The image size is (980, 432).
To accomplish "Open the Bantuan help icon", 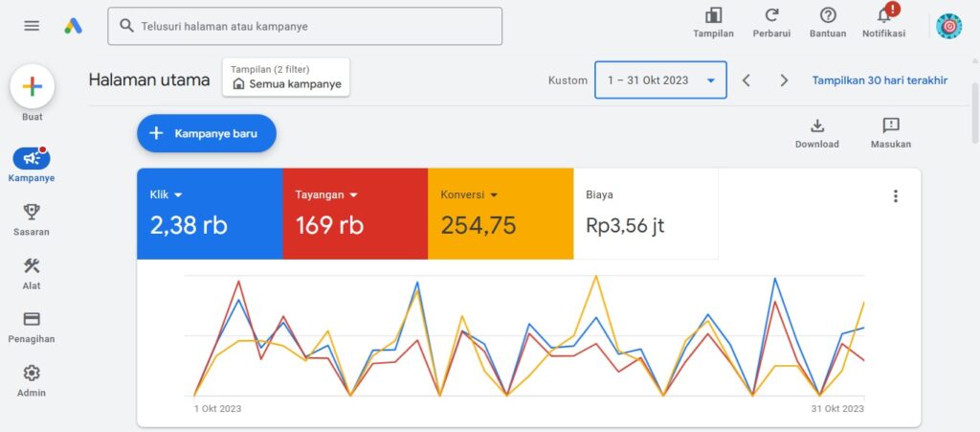I will [828, 16].
